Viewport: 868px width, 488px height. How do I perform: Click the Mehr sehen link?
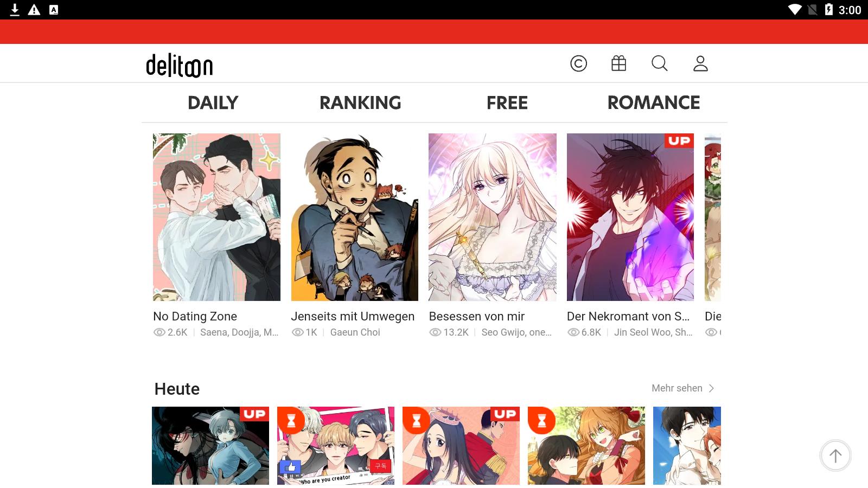click(x=677, y=388)
